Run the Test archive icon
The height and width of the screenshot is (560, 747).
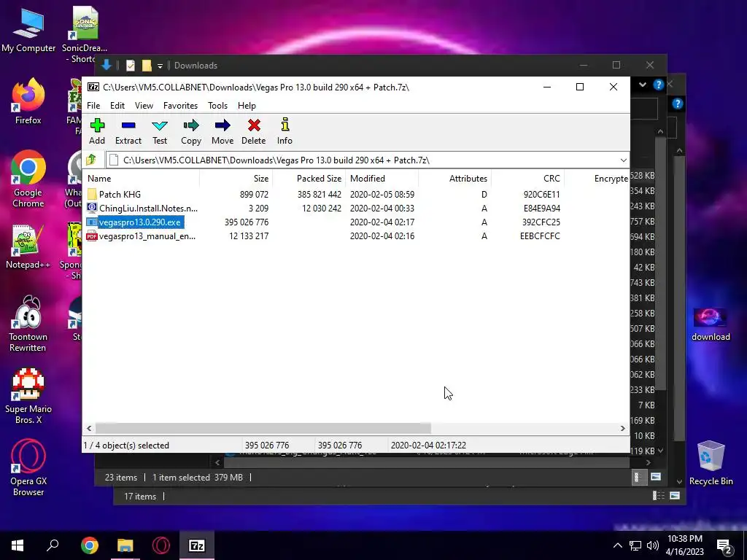(160, 131)
